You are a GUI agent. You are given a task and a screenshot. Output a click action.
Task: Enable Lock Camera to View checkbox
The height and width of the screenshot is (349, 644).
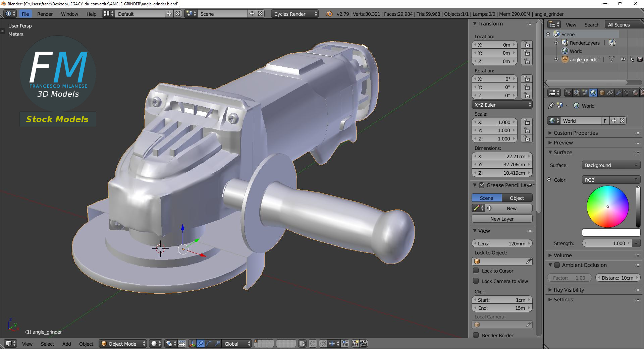(x=476, y=281)
